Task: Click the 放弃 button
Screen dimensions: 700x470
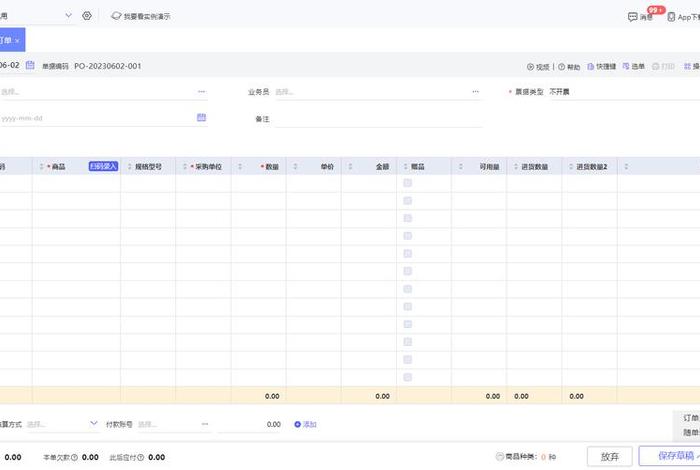Action: (x=609, y=456)
